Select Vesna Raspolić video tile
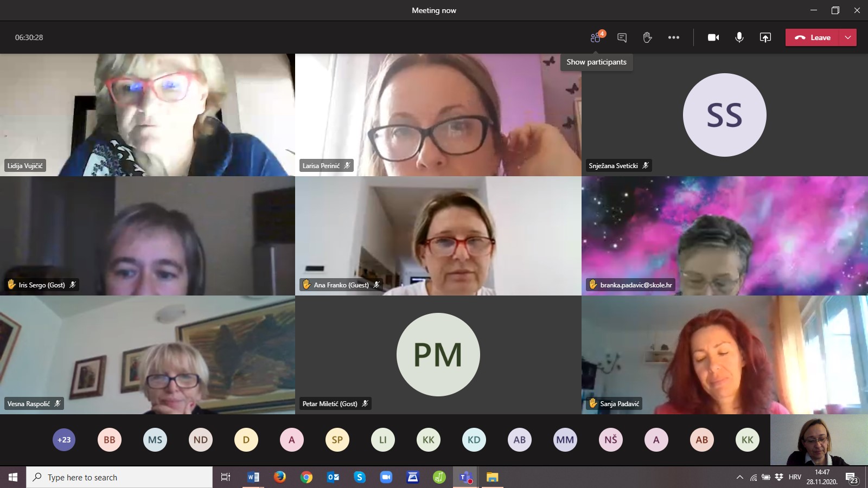This screenshot has width=868, height=488. tap(147, 355)
